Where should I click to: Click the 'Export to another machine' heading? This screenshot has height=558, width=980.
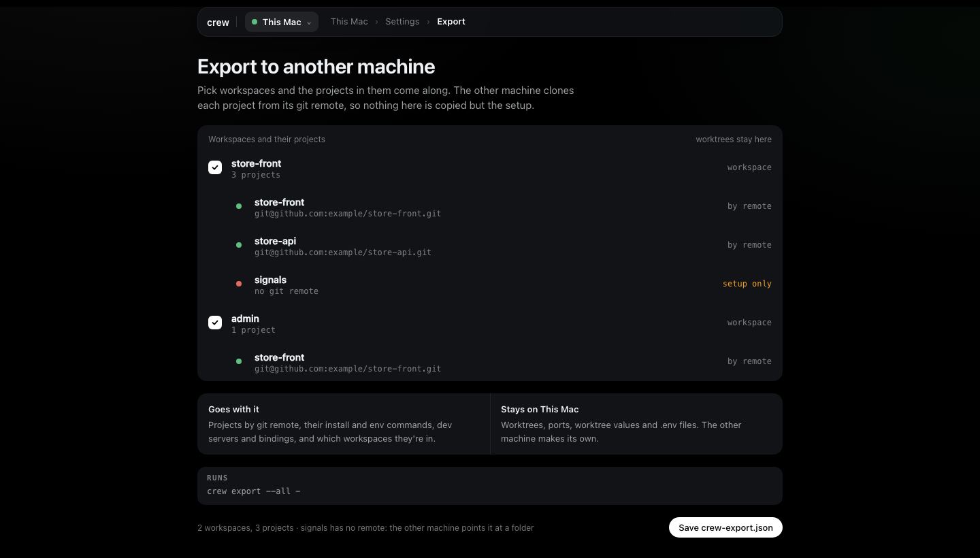coord(316,67)
